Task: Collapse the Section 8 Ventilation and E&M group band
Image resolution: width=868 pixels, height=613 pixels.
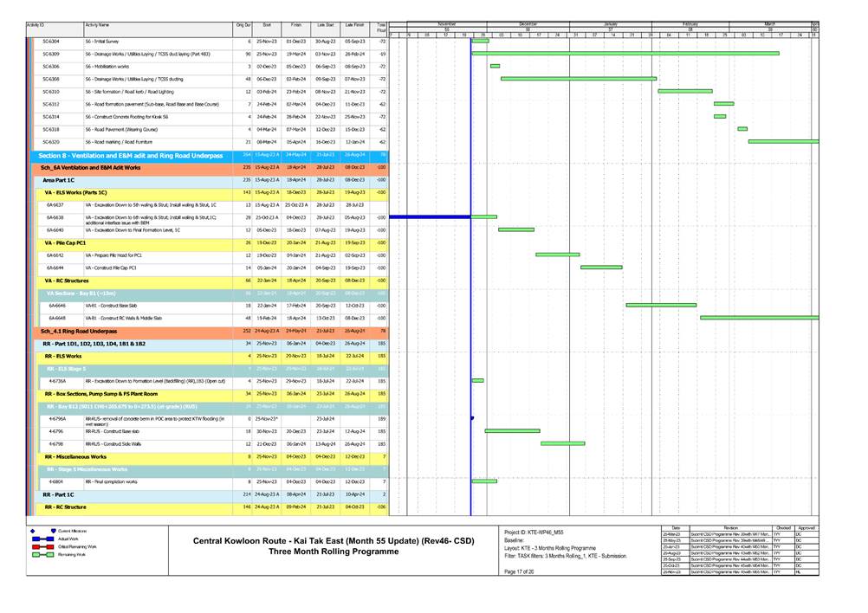Action: 130,154
